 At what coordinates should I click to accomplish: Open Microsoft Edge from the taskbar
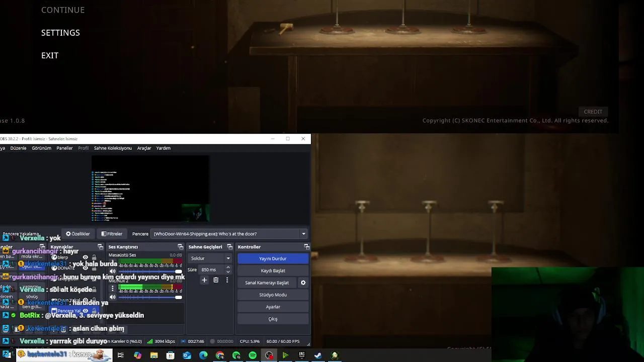[x=203, y=355]
